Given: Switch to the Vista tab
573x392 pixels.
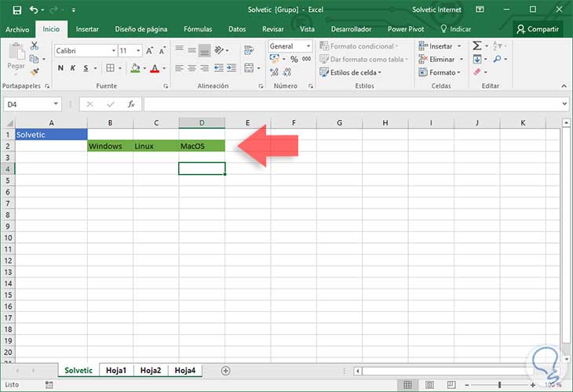Looking at the screenshot, I should tap(307, 29).
